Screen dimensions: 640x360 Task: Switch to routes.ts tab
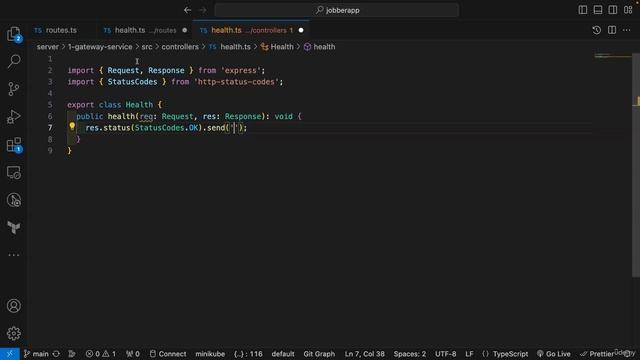pyautogui.click(x=56, y=30)
